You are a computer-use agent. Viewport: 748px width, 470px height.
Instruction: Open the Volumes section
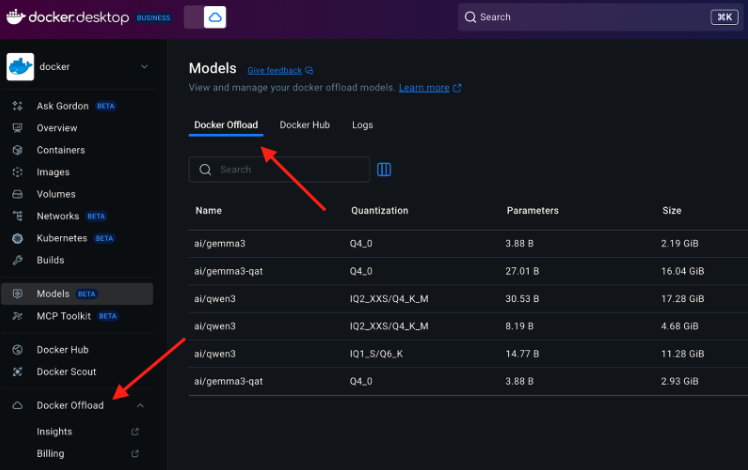pos(56,194)
